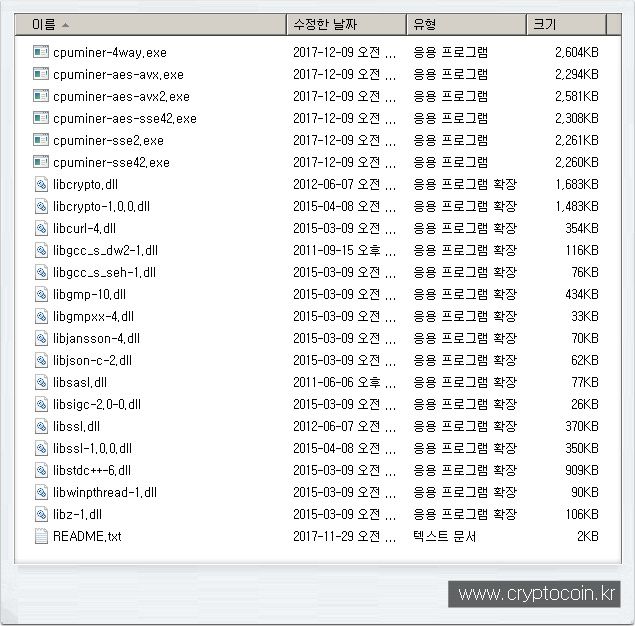Click the 2017-11-29 date cell

click(x=344, y=537)
